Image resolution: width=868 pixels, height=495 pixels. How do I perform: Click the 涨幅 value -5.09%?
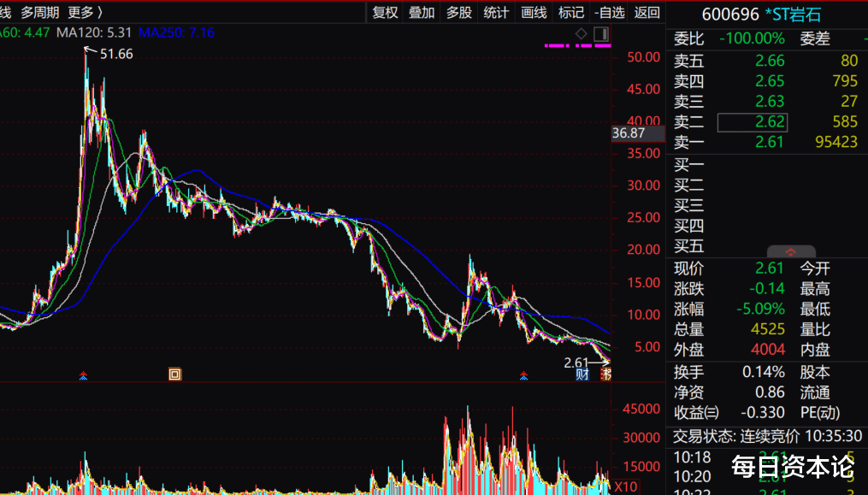click(760, 309)
